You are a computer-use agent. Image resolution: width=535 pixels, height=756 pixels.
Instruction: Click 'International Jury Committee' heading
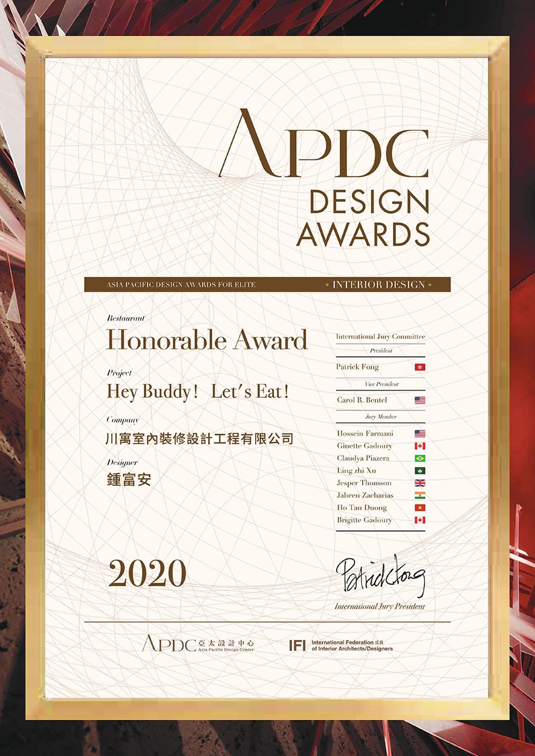point(381,337)
